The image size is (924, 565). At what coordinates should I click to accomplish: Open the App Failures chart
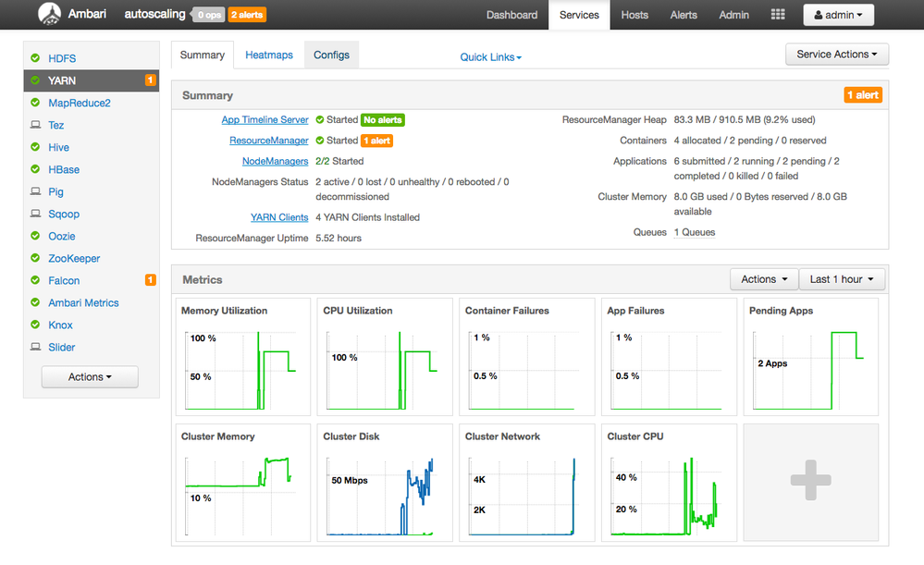click(669, 357)
